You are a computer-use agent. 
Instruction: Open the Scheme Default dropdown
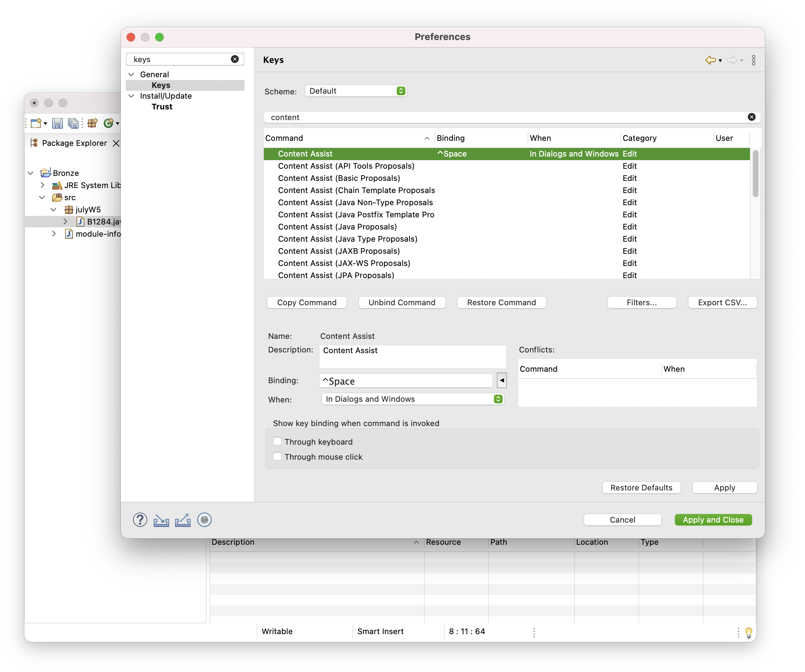click(355, 91)
